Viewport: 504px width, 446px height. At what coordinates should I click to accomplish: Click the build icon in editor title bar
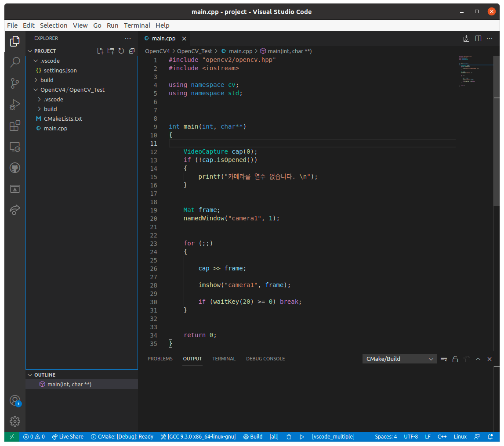tap(466, 39)
